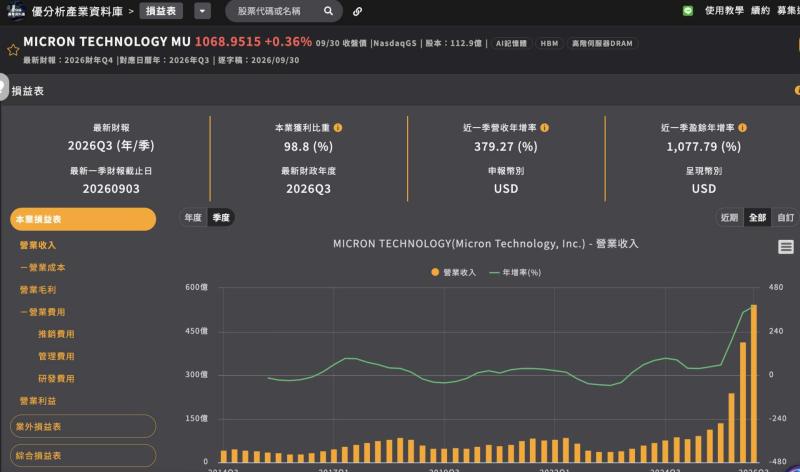The height and width of the screenshot is (472, 800).
Task: Toggle the 年增率(%) legend series
Action: coord(515,272)
